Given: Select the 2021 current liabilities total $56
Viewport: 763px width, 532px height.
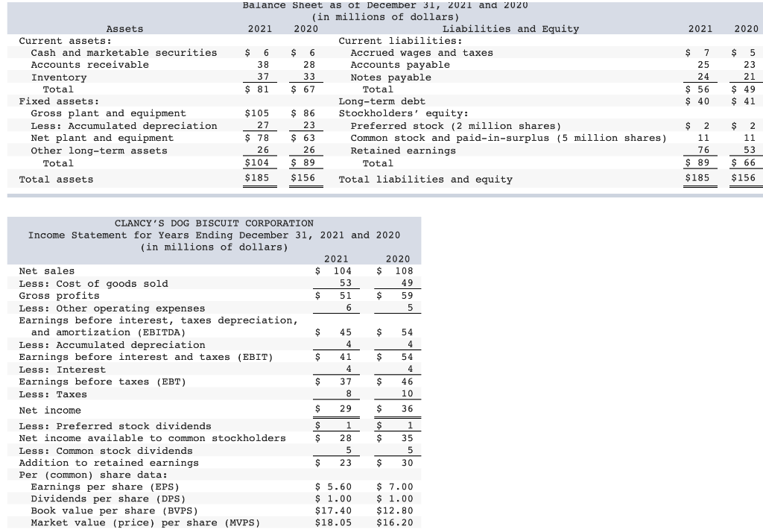Looking at the screenshot, I should [x=697, y=89].
